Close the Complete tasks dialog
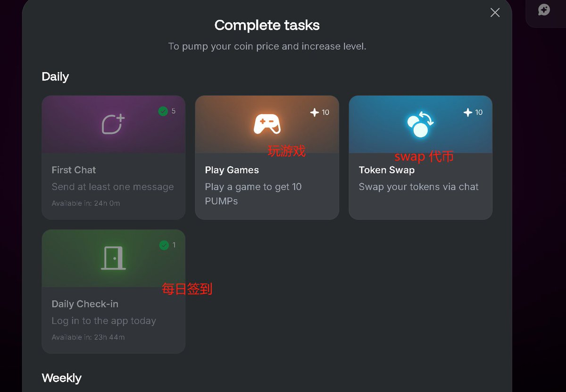 [495, 13]
